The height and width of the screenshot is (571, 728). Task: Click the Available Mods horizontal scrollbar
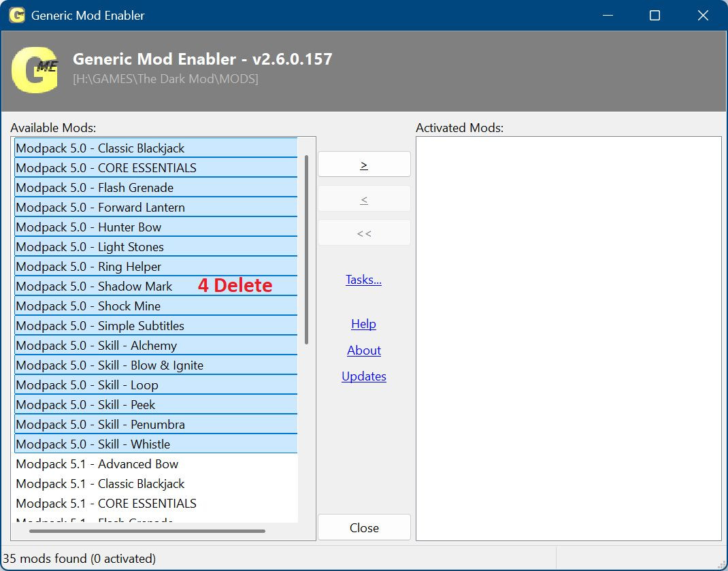pyautogui.click(x=147, y=531)
